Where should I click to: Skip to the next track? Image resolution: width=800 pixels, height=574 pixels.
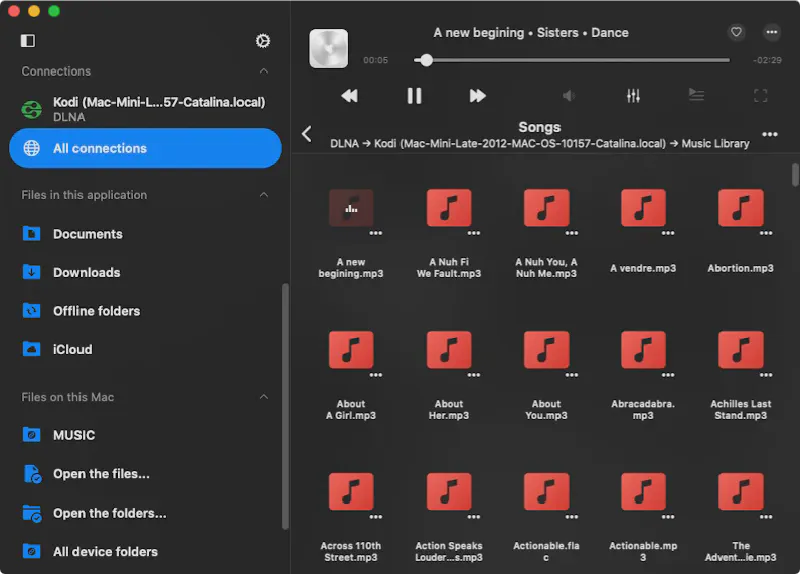click(478, 96)
